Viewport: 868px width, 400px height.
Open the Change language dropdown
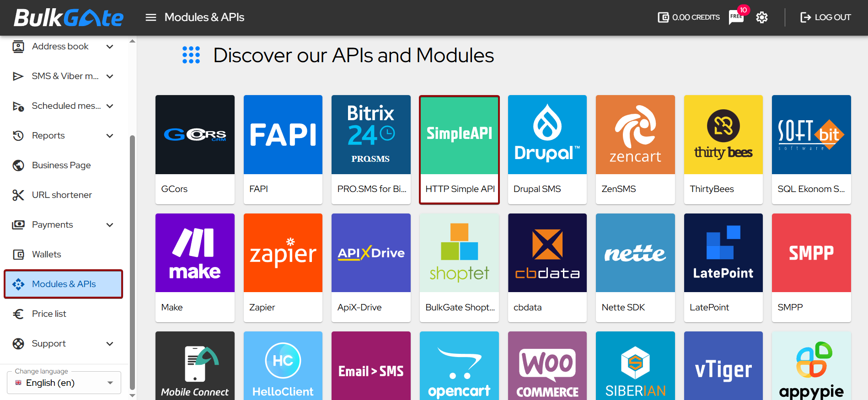coord(64,383)
